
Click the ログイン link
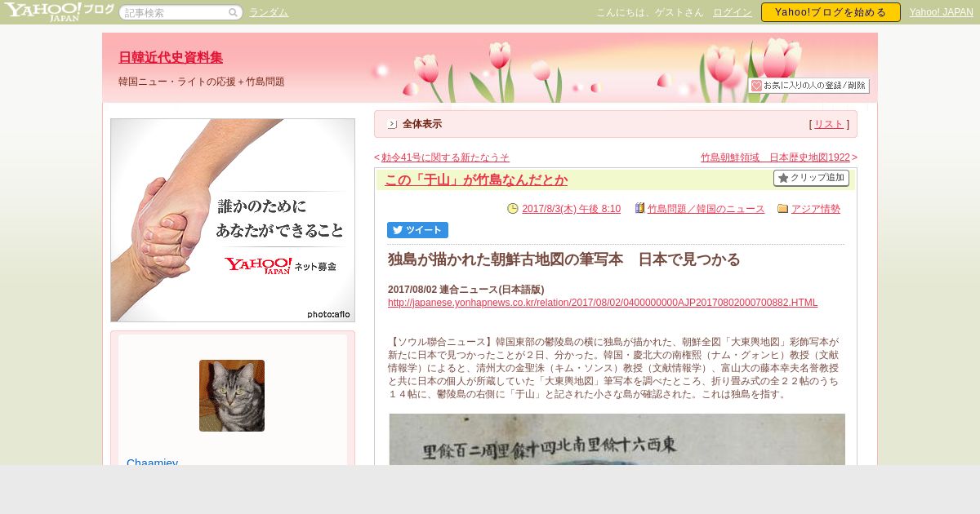point(733,12)
